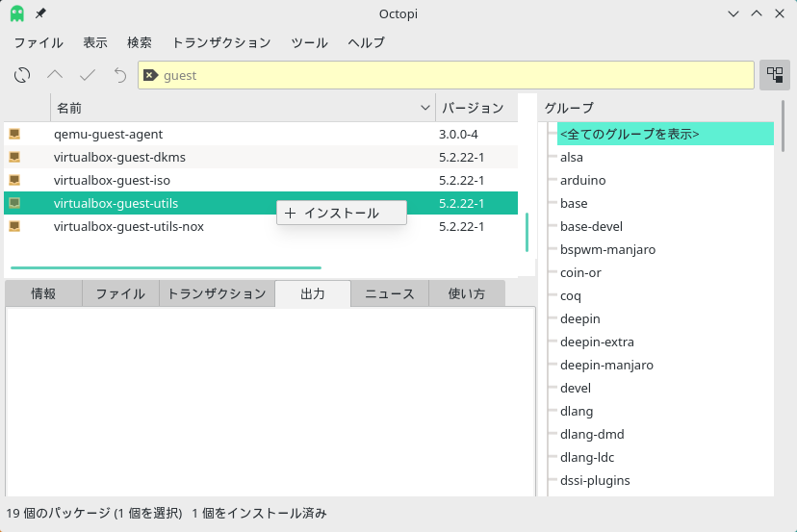Click the package icon for qemu-guest-agent

(x=14, y=134)
